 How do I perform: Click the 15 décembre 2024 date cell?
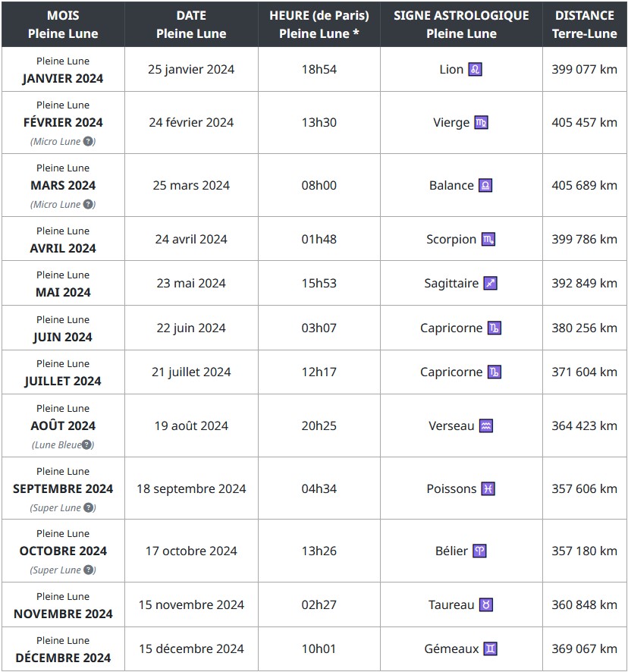click(191, 649)
